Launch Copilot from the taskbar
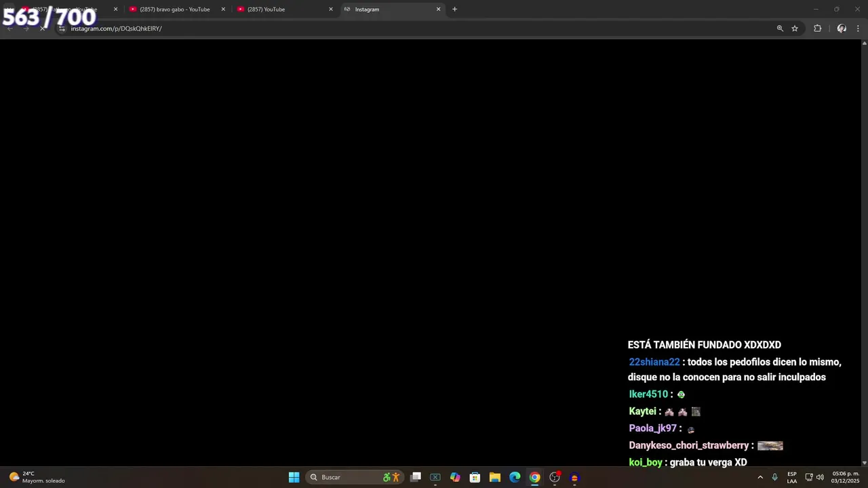The width and height of the screenshot is (868, 488). click(x=455, y=477)
